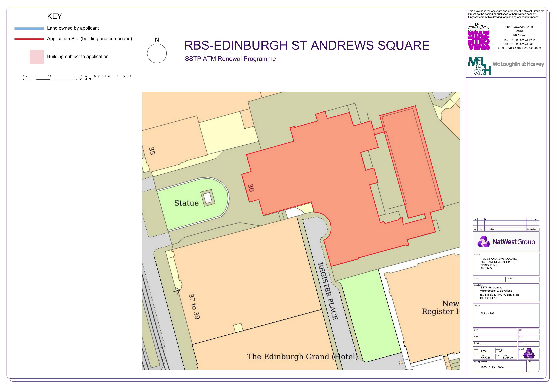Click 'Application Site (building and compound)' label
This screenshot has height=392, width=555.
pyautogui.click(x=90, y=39)
